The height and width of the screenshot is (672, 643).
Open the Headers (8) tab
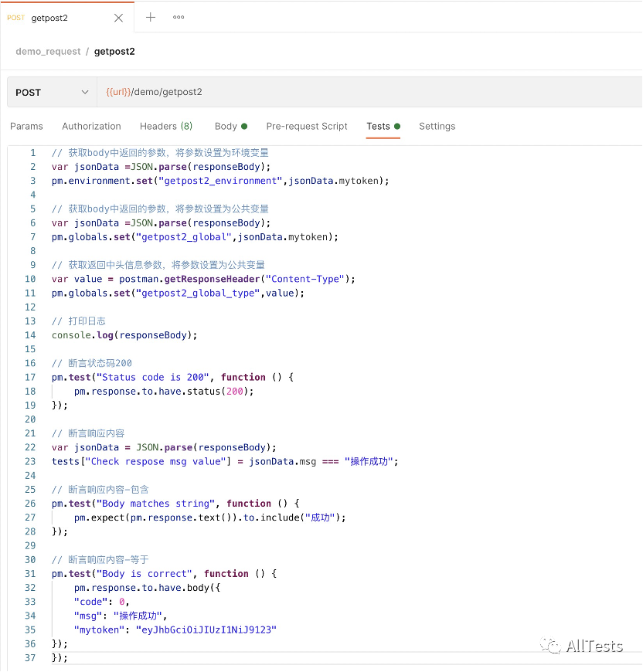click(x=166, y=127)
